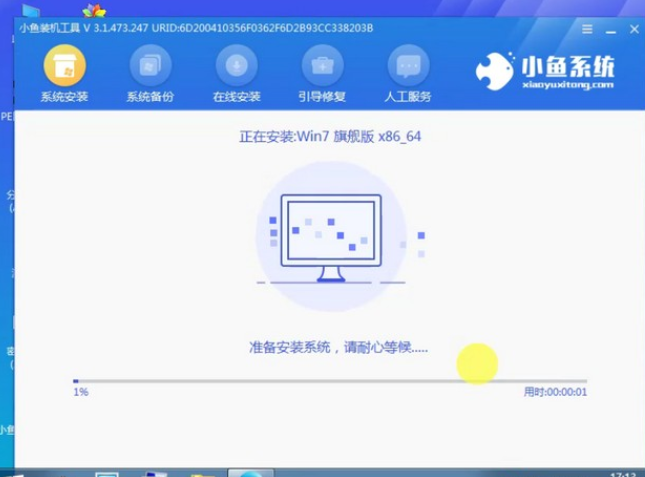The image size is (645, 477).
Task: Click the 系统备份 tab label
Action: click(150, 97)
